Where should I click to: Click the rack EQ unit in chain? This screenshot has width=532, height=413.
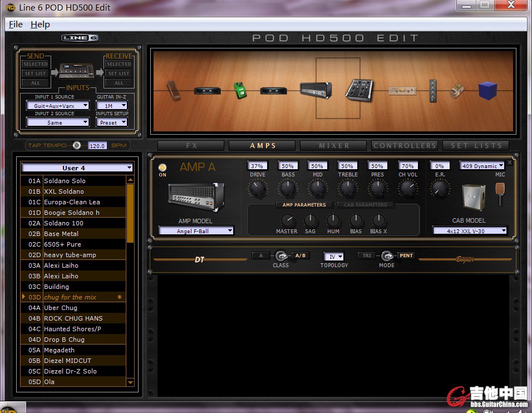click(x=401, y=90)
